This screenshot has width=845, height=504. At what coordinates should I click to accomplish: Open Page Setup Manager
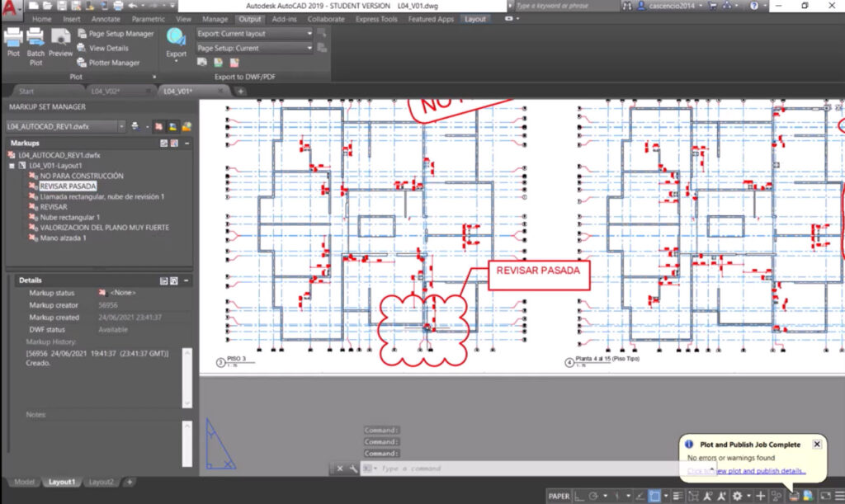click(115, 34)
